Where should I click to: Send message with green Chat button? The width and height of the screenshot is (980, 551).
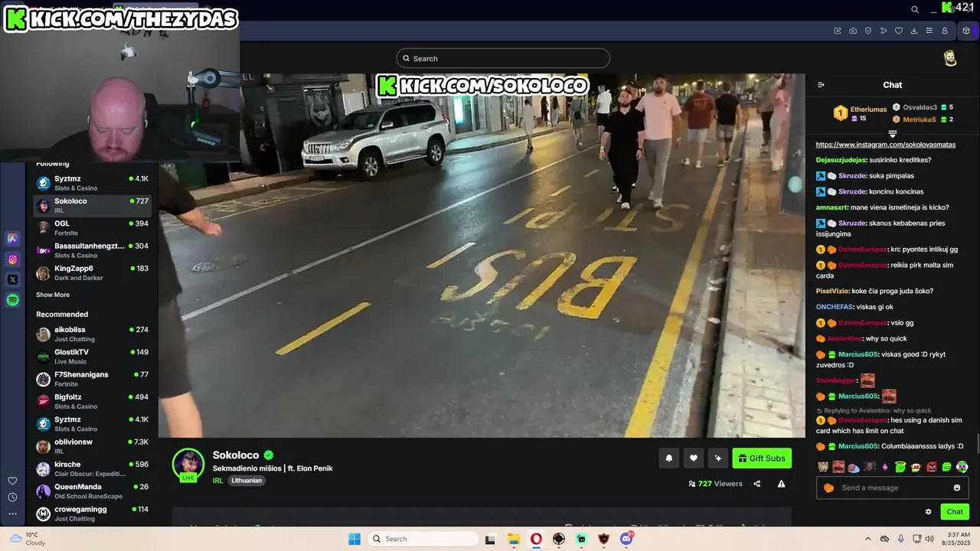(955, 512)
